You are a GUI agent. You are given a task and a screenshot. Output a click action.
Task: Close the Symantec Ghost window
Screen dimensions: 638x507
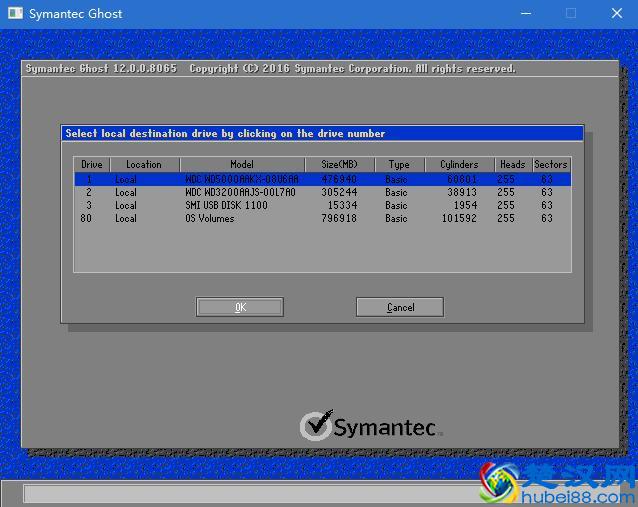coord(615,14)
